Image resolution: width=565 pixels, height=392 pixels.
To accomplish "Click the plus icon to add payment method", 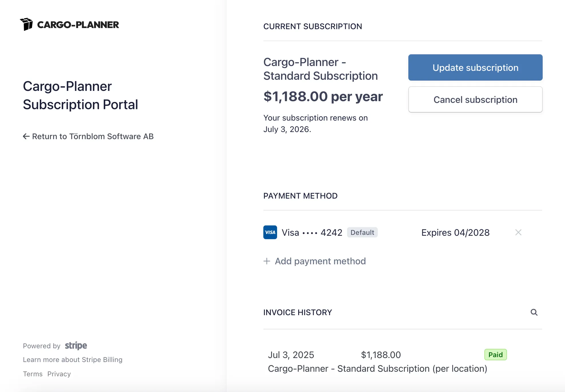I will 266,261.
